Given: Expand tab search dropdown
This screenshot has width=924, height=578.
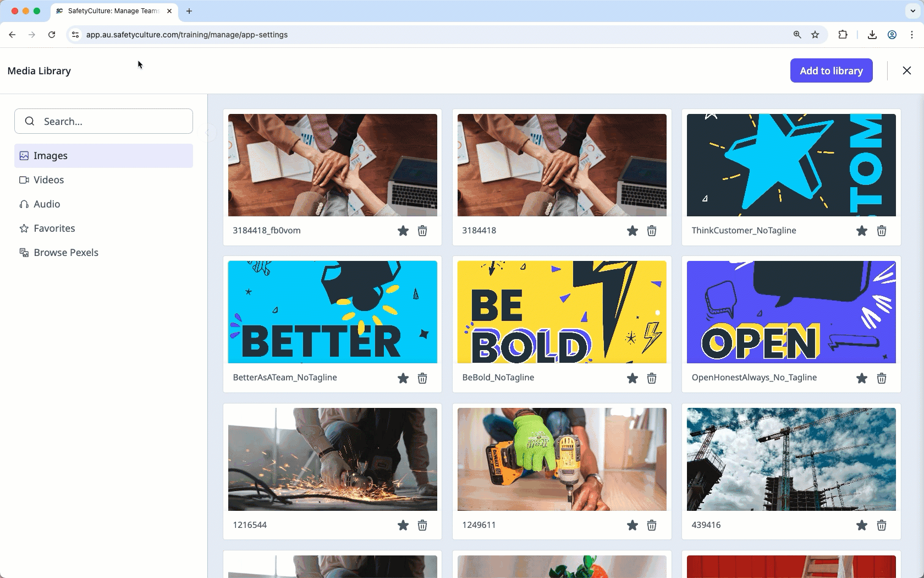Looking at the screenshot, I should pyautogui.click(x=912, y=11).
